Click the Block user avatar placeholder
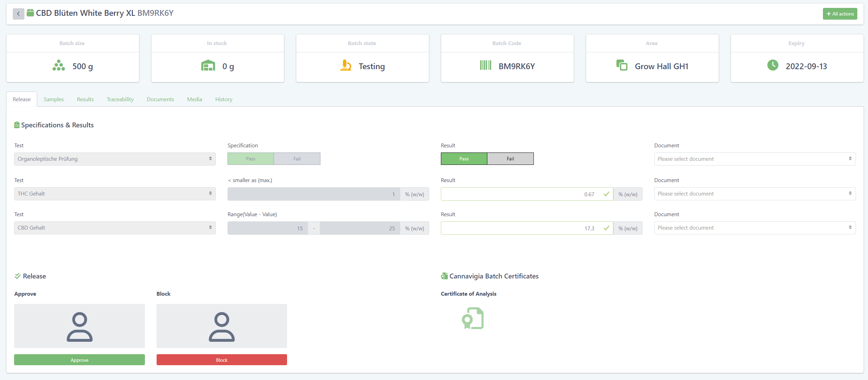Image resolution: width=868 pixels, height=380 pixels. 222,326
